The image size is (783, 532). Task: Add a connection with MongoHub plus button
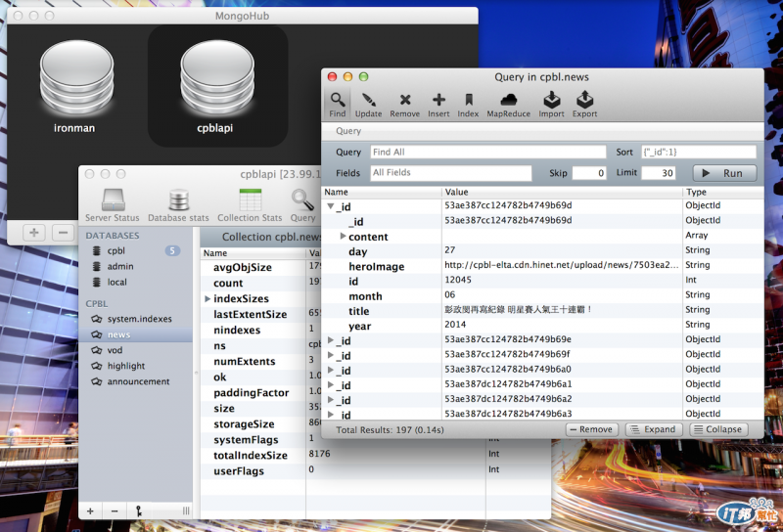pos(34,233)
